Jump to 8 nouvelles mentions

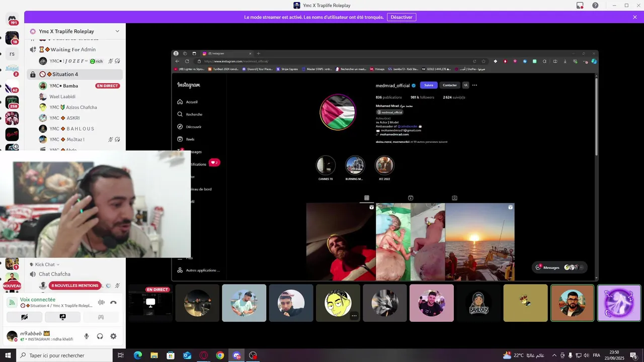pyautogui.click(x=74, y=286)
